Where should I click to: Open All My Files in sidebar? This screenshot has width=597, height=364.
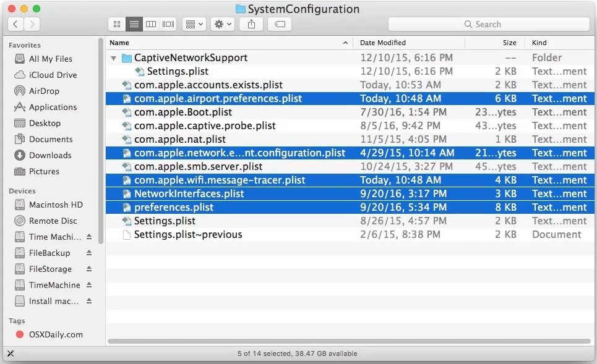[50, 59]
